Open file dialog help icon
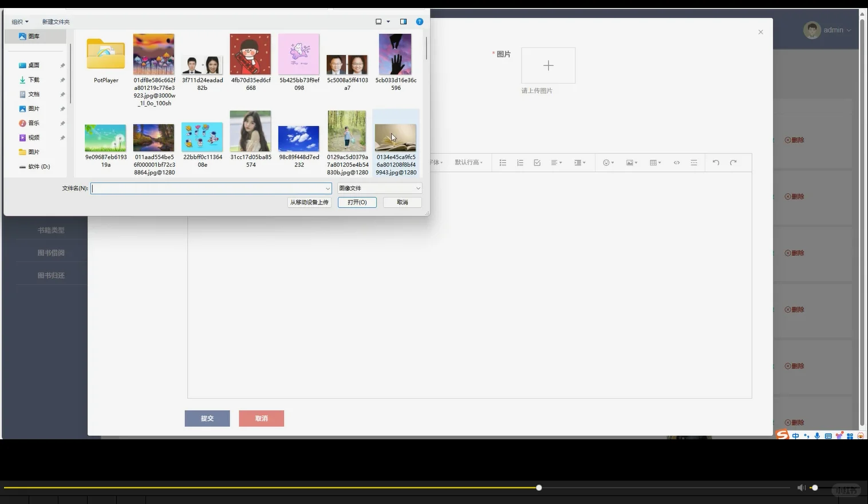This screenshot has height=504, width=868. pos(420,22)
